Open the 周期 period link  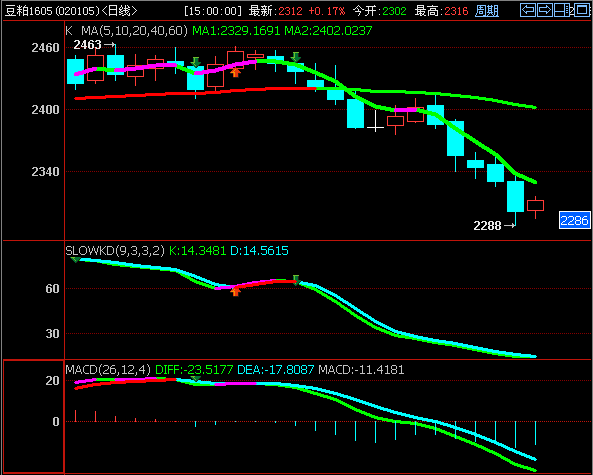pos(487,11)
